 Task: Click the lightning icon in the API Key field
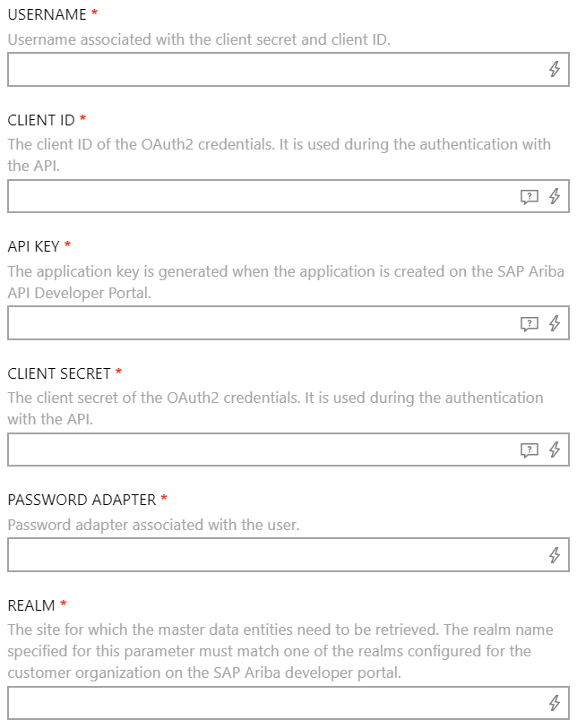(x=555, y=324)
